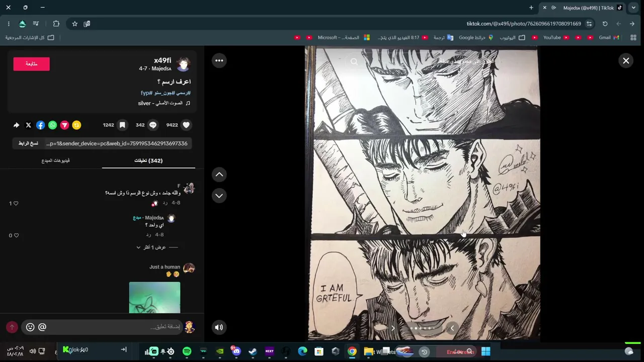Open Discord from the taskbar
Viewport: 644px width, 362px height.
pyautogui.click(x=236, y=351)
